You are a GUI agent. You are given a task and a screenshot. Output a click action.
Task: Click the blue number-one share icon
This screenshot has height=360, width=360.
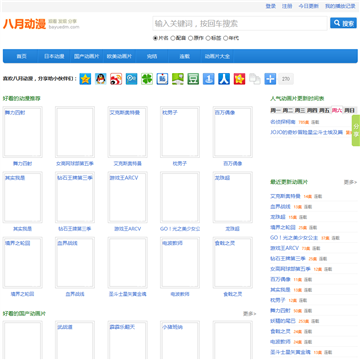(x=209, y=79)
